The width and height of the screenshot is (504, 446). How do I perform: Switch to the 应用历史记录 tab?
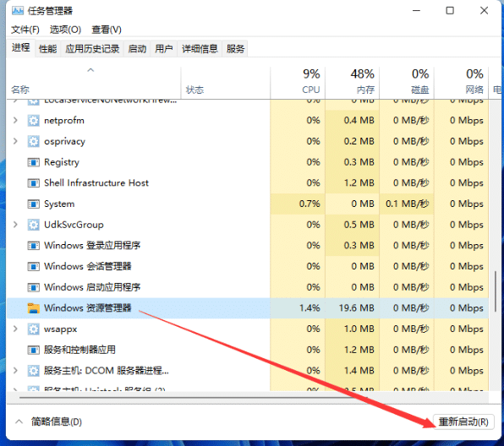click(92, 49)
